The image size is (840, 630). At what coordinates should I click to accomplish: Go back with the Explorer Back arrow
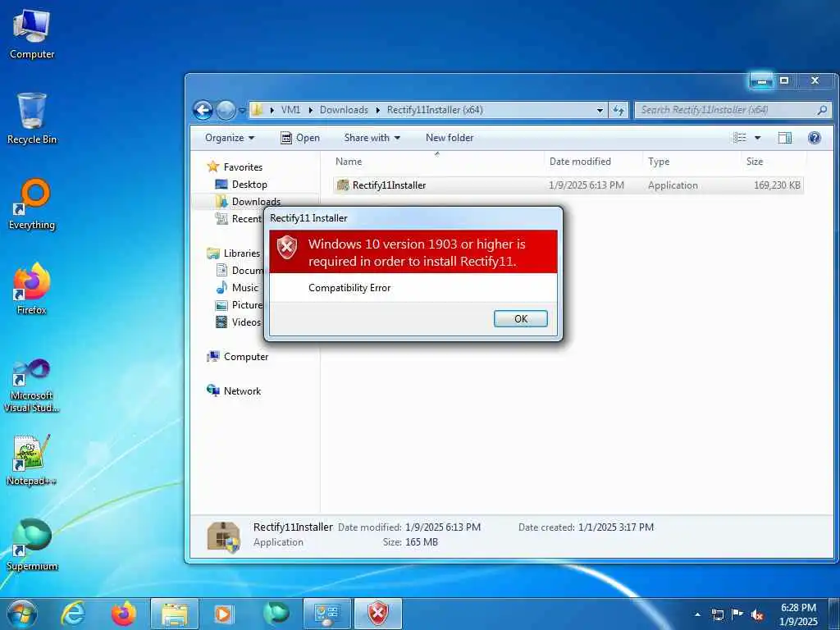(x=203, y=111)
